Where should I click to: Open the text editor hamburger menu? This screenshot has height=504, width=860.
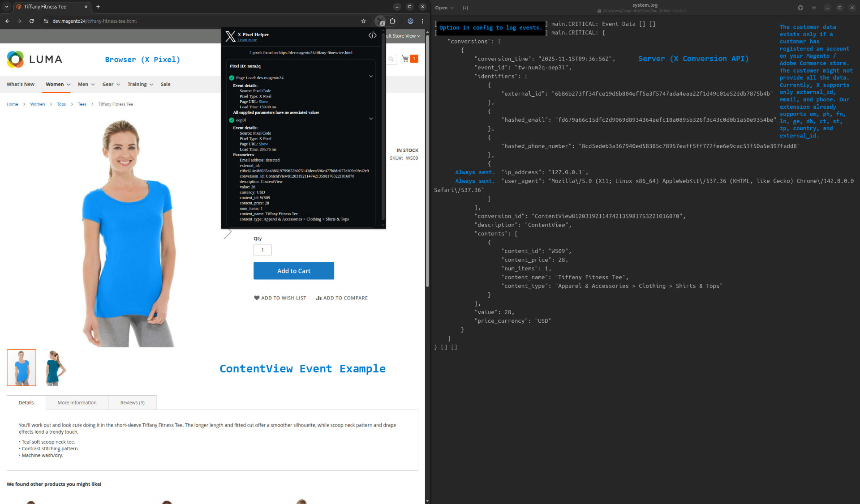(x=814, y=8)
